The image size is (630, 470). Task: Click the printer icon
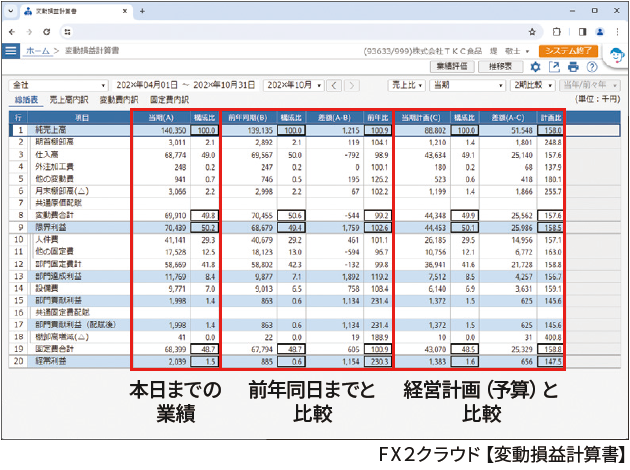click(574, 67)
